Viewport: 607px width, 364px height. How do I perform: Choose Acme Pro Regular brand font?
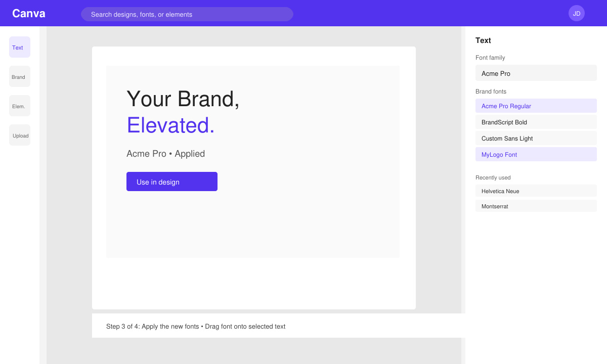tap(536, 106)
